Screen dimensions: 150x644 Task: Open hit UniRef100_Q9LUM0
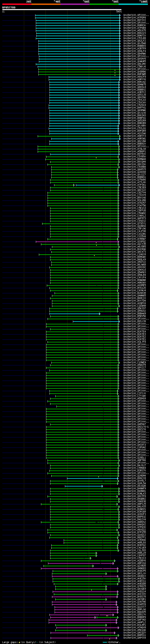point(135,64)
